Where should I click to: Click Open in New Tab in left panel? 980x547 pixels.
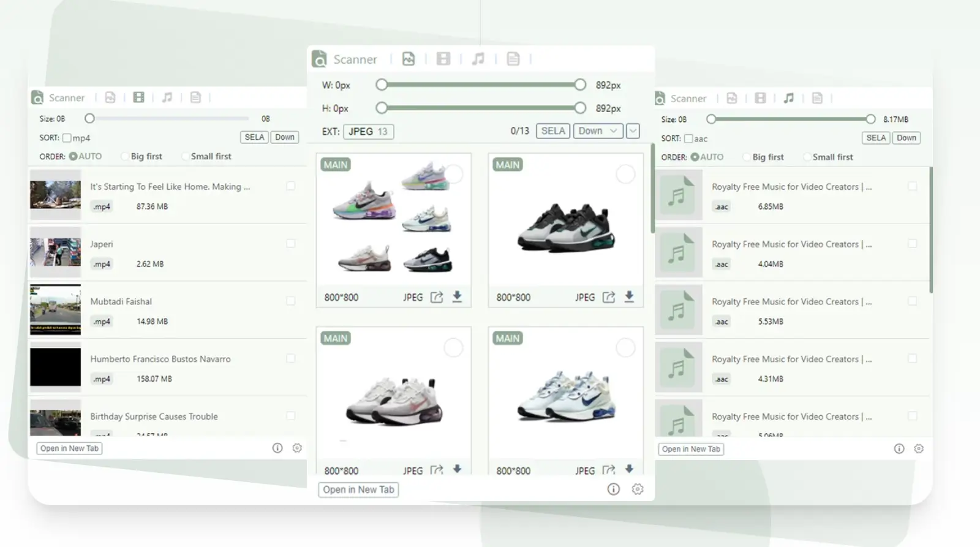(x=69, y=448)
